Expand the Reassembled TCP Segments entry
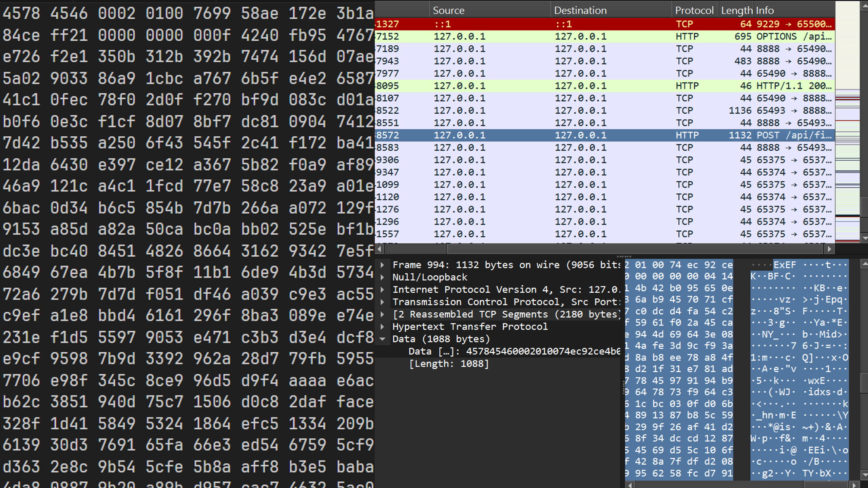This screenshot has width=868, height=488. [x=382, y=314]
